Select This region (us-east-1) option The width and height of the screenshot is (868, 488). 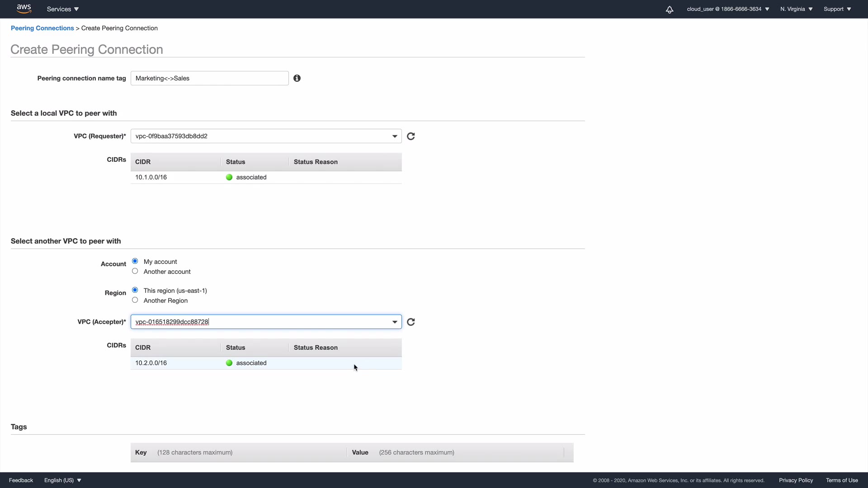tap(135, 290)
